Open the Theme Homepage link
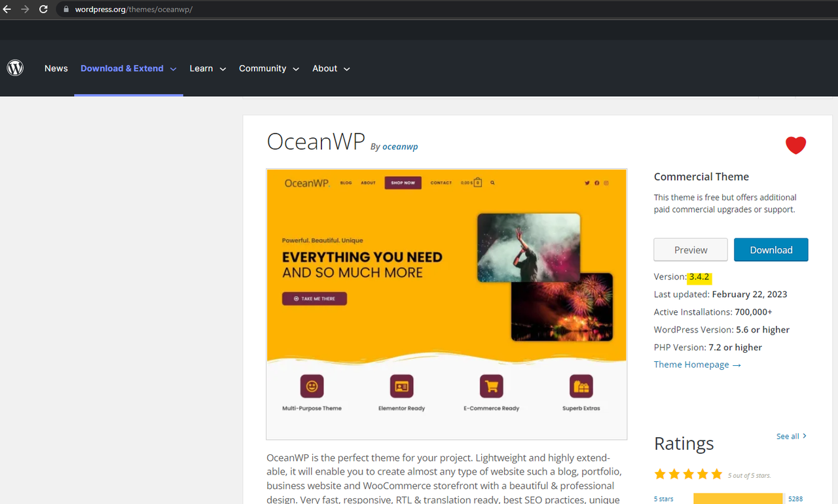Image resolution: width=838 pixels, height=504 pixels. [697, 365]
